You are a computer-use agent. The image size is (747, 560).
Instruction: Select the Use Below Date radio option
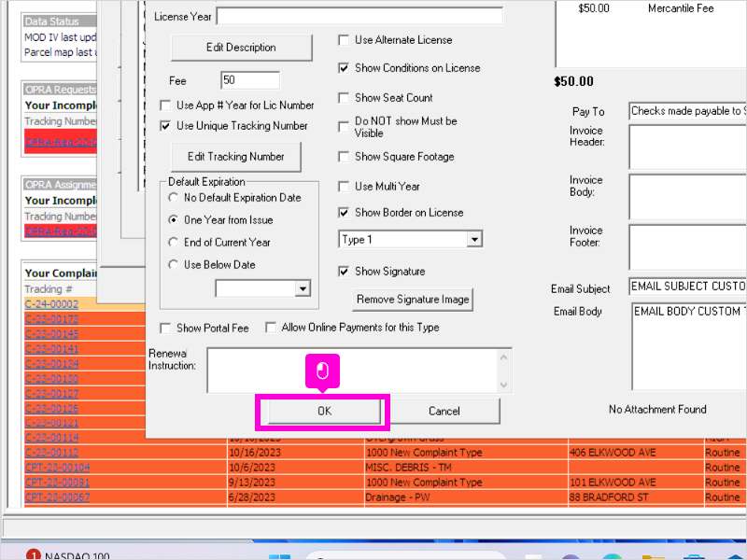[174, 265]
